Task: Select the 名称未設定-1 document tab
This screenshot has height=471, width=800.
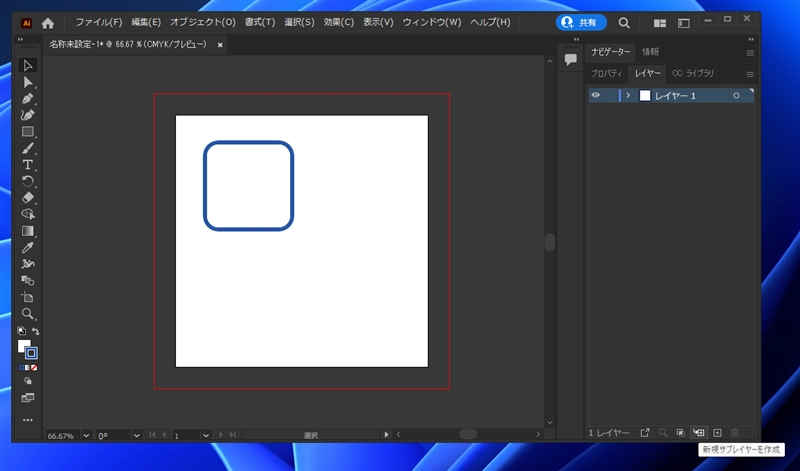Action: pyautogui.click(x=128, y=44)
